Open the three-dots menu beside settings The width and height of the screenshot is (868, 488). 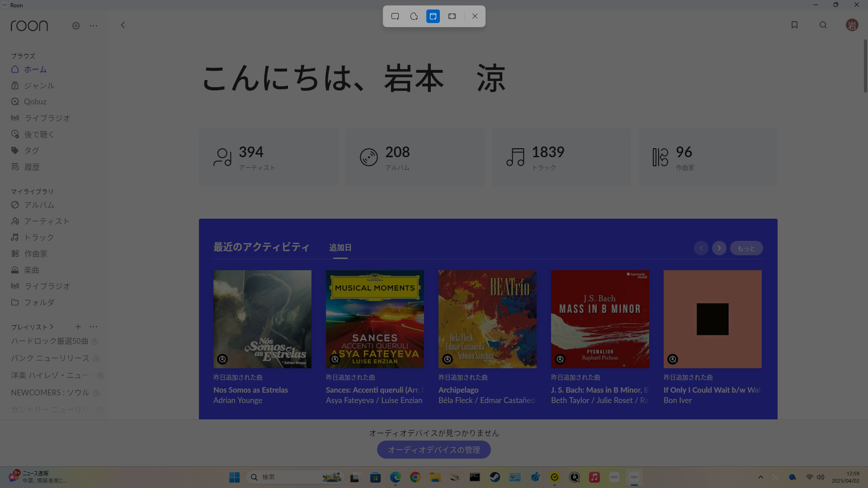(x=94, y=26)
